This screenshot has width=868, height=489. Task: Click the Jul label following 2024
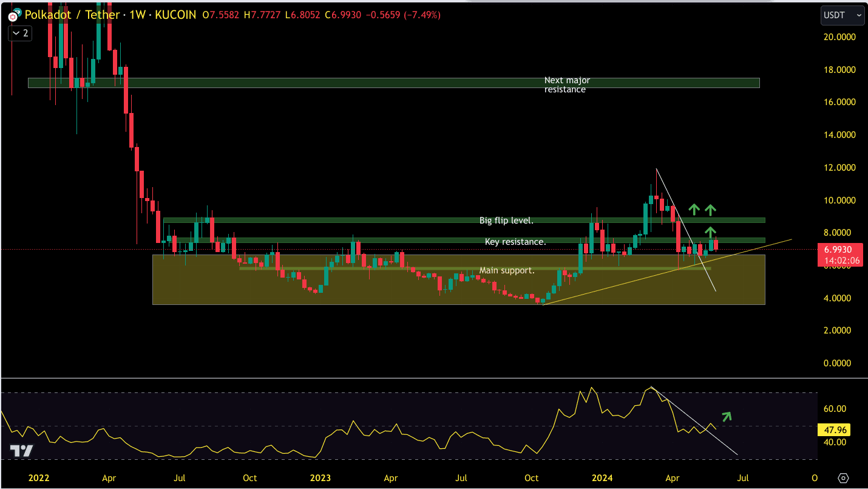point(742,478)
